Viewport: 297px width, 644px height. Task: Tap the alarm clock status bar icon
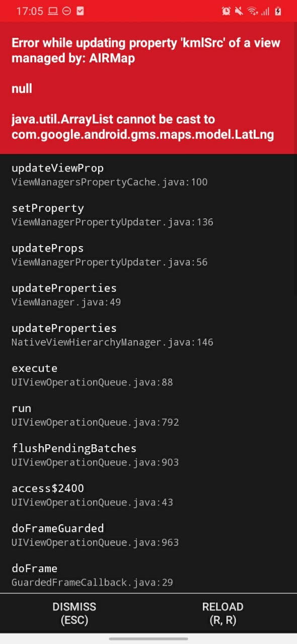pyautogui.click(x=226, y=11)
